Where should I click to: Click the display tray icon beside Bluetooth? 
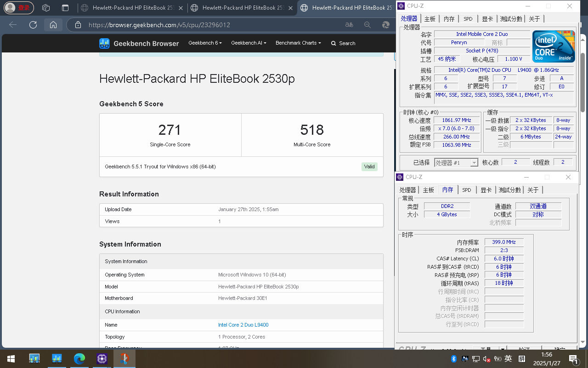[465, 359]
